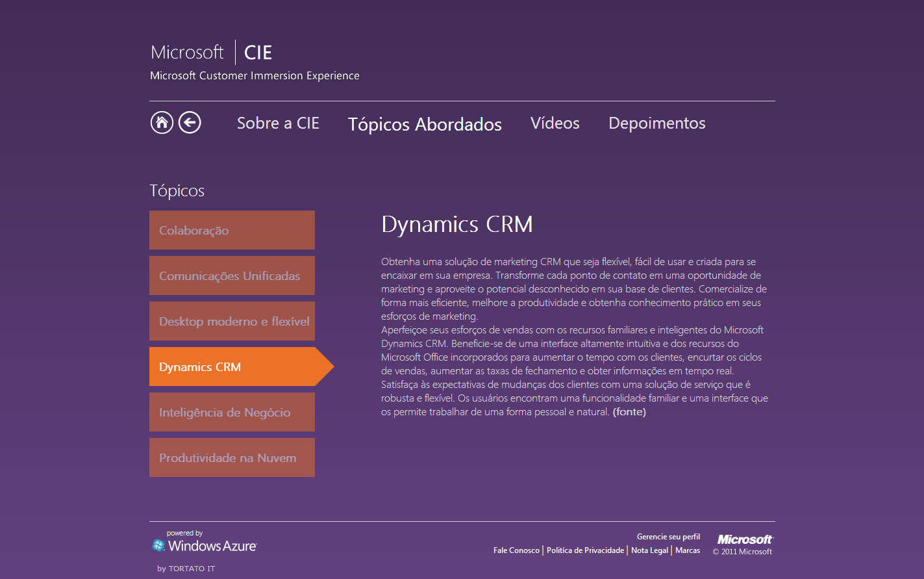Screen dimensions: 924x579
Task: Click the Dynamics CRM heading text
Action: pyautogui.click(x=457, y=224)
